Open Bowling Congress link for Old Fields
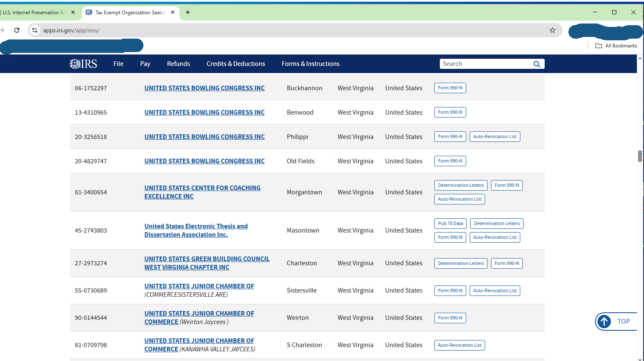The image size is (644, 361). (205, 161)
